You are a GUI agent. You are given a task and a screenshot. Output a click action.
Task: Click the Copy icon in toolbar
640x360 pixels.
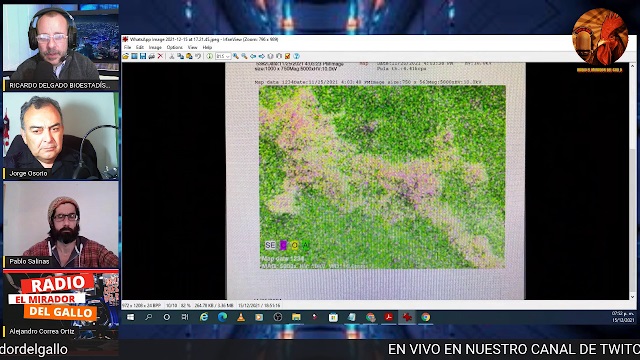180,56
